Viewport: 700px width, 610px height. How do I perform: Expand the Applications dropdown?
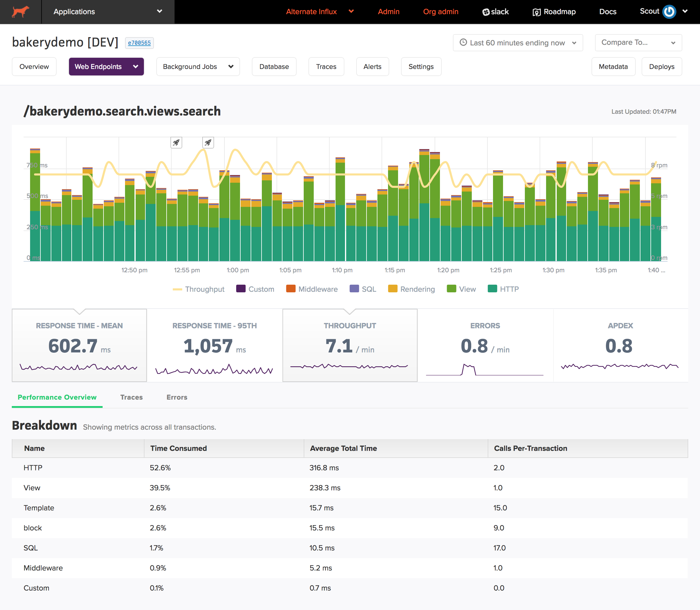click(108, 11)
